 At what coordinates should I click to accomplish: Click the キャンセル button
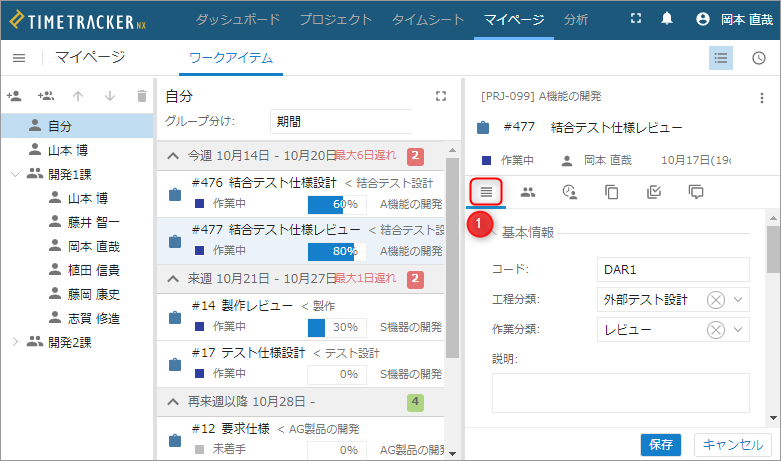click(733, 445)
